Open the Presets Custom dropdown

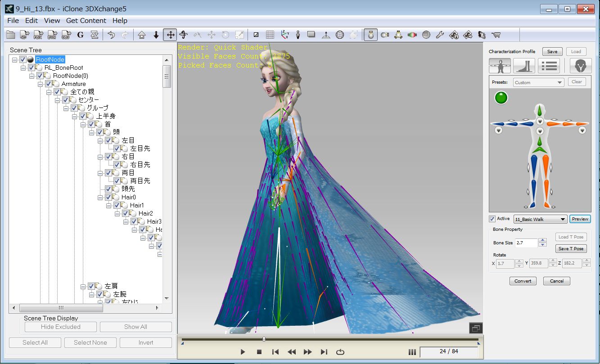pos(539,82)
